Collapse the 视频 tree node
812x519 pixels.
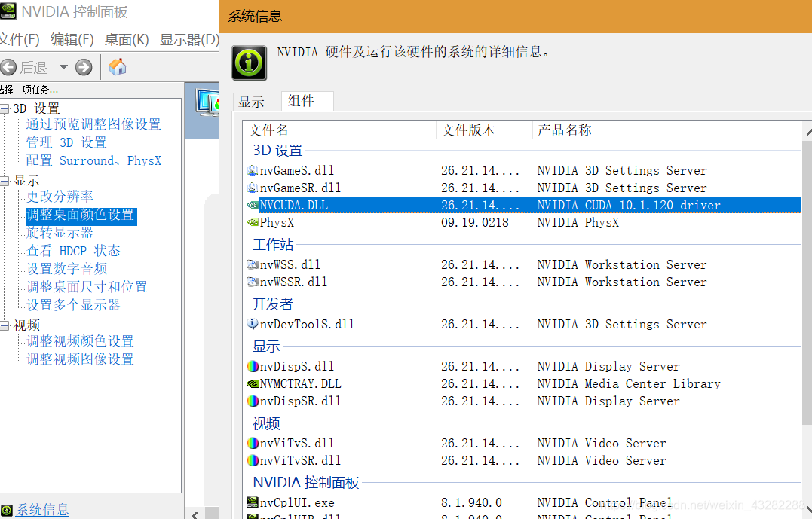pyautogui.click(x=5, y=325)
